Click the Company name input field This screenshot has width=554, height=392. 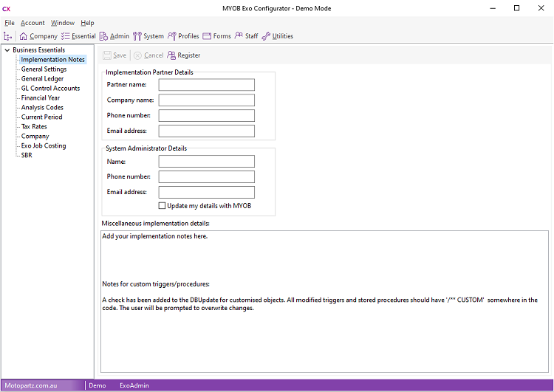click(206, 100)
